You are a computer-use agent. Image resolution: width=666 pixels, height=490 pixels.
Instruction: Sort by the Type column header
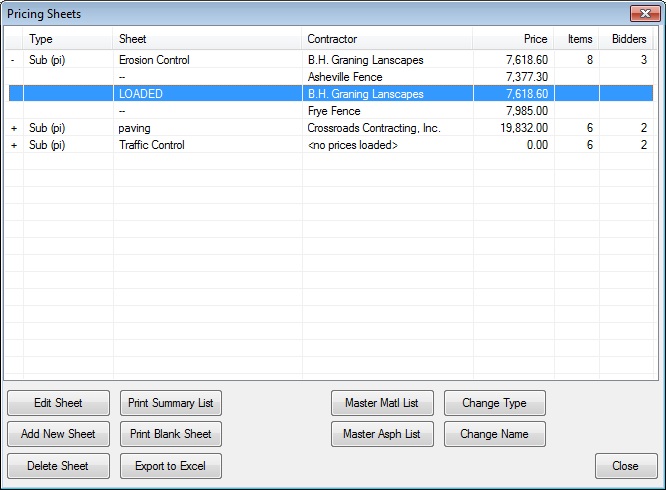pyautogui.click(x=68, y=39)
